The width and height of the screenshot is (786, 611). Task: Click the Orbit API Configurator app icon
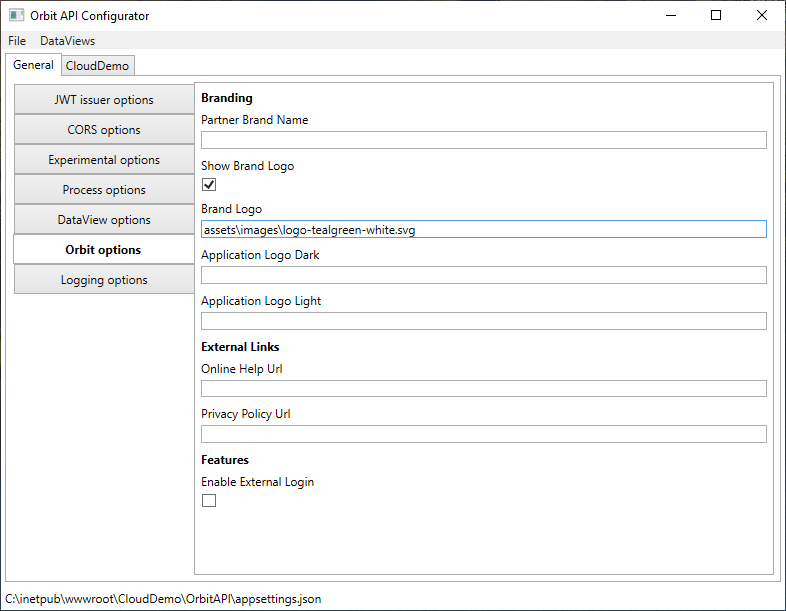(x=16, y=15)
